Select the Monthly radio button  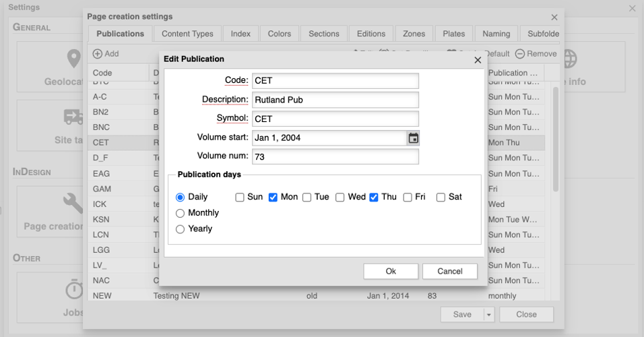[180, 213]
